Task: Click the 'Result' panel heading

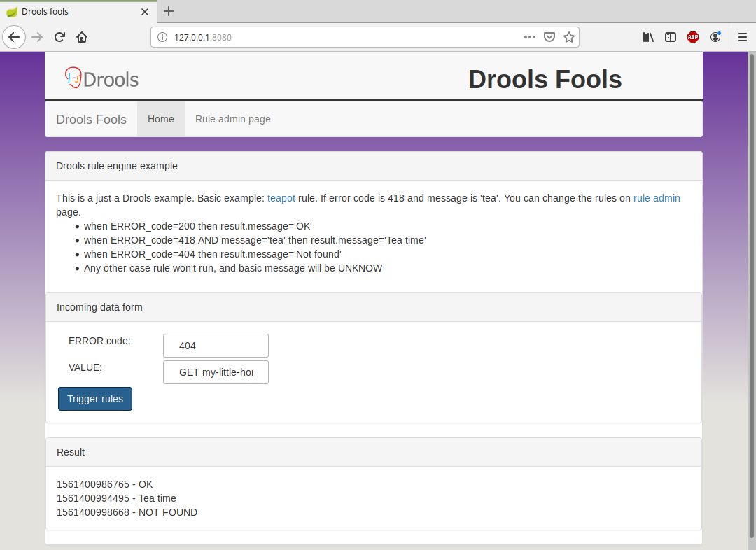Action: (x=374, y=452)
